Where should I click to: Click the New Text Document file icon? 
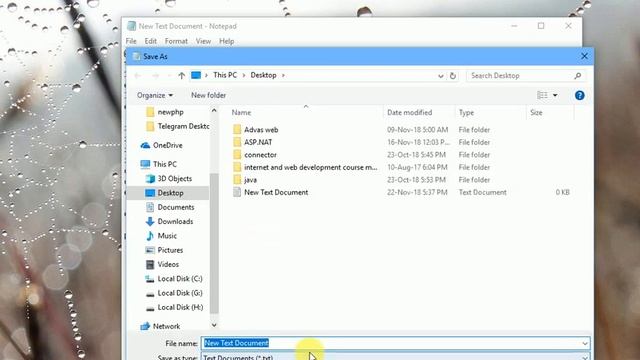pyautogui.click(x=237, y=192)
